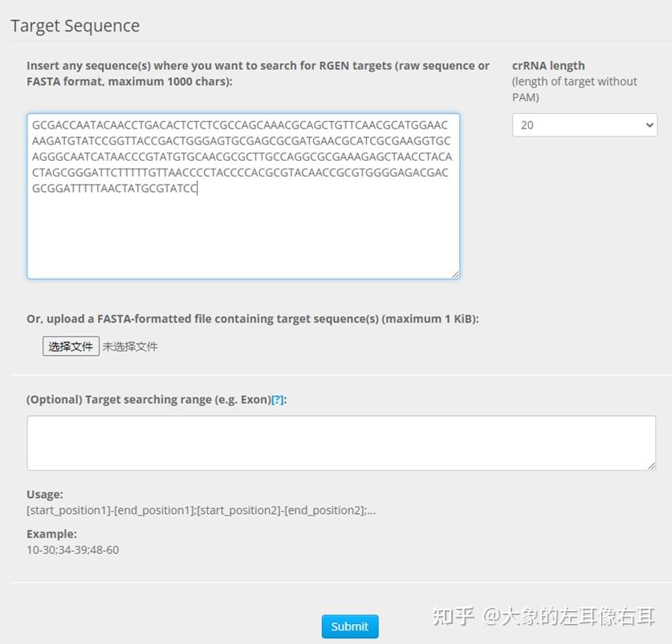
Task: Click the Target Sequence page heading
Action: (x=75, y=25)
